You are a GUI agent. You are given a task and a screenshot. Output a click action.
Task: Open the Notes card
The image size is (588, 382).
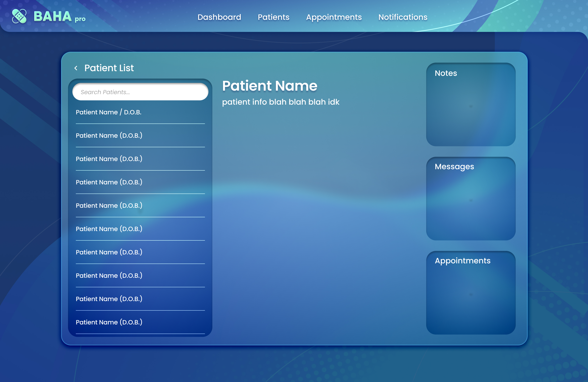(471, 104)
